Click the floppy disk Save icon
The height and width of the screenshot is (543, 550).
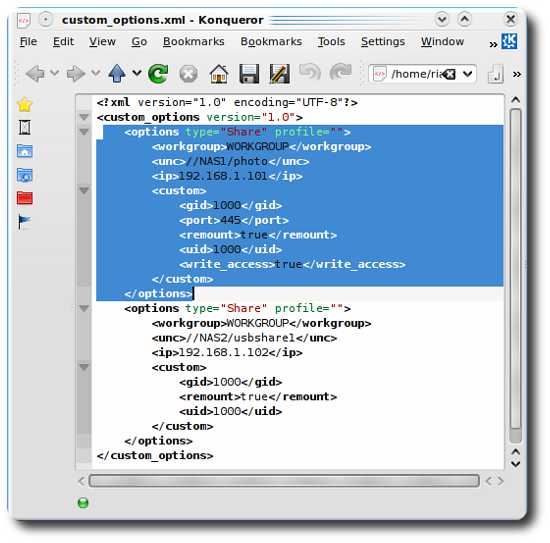[x=249, y=74]
